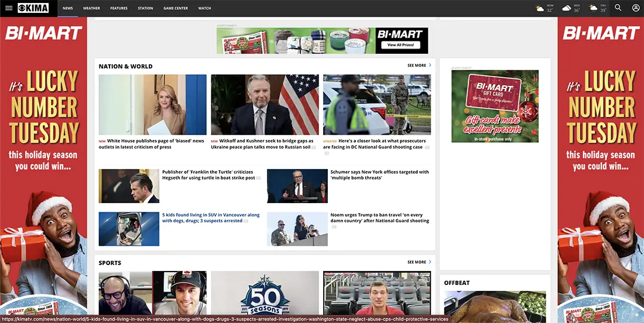Click See More for Sports section
The height and width of the screenshot is (323, 644).
pos(419,262)
